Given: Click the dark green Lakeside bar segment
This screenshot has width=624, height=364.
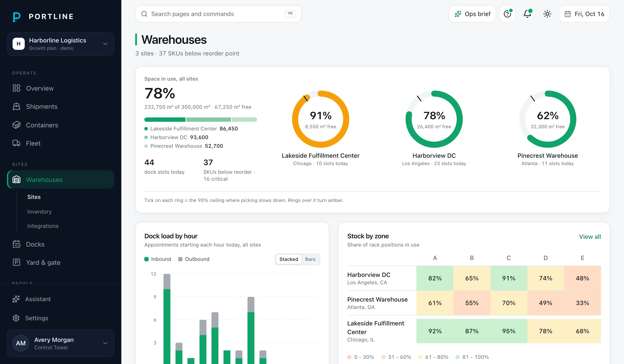Looking at the screenshot, I should (165, 120).
